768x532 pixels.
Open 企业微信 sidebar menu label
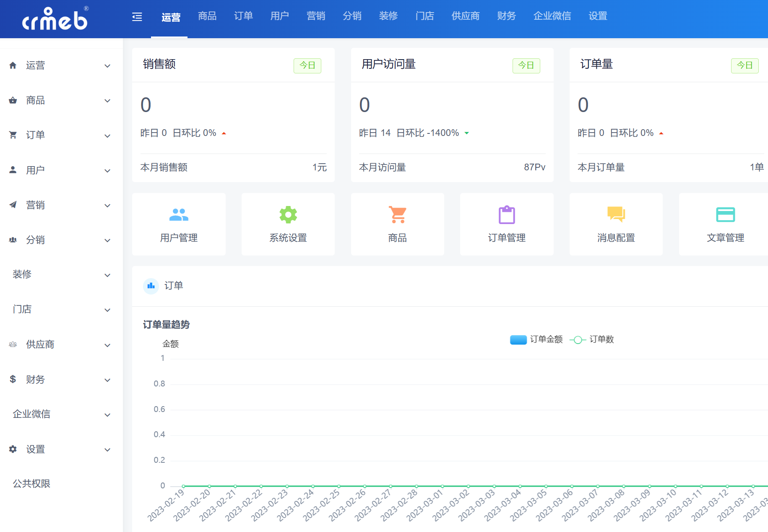pyautogui.click(x=31, y=414)
